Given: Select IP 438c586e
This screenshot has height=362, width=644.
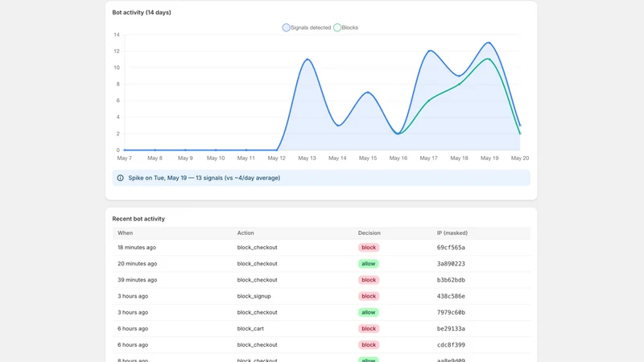Looking at the screenshot, I should [451, 296].
